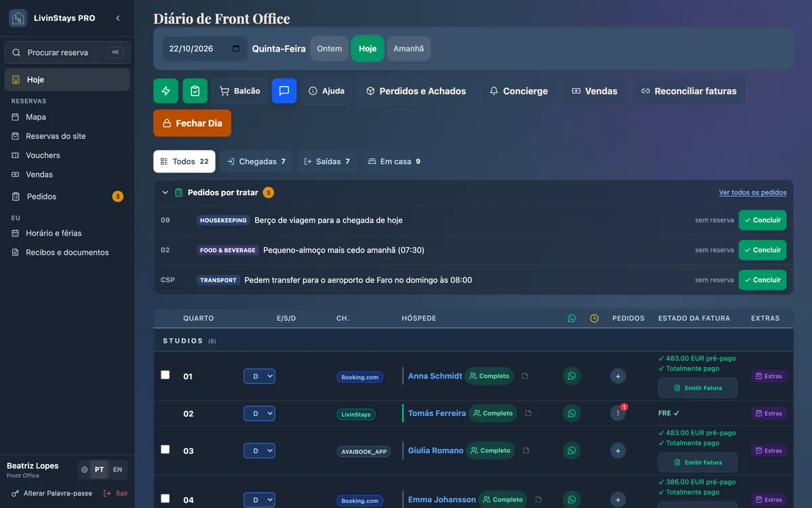Screen dimensions: 812x508
Task: Click the LivinStays PRO logo icon
Action: (x=18, y=18)
